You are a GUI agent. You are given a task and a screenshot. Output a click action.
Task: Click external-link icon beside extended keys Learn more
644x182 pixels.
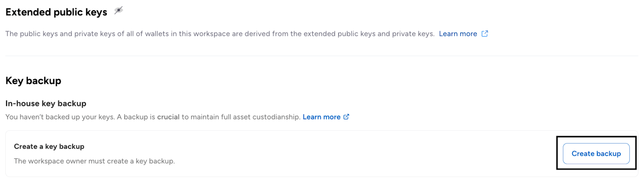[485, 33]
